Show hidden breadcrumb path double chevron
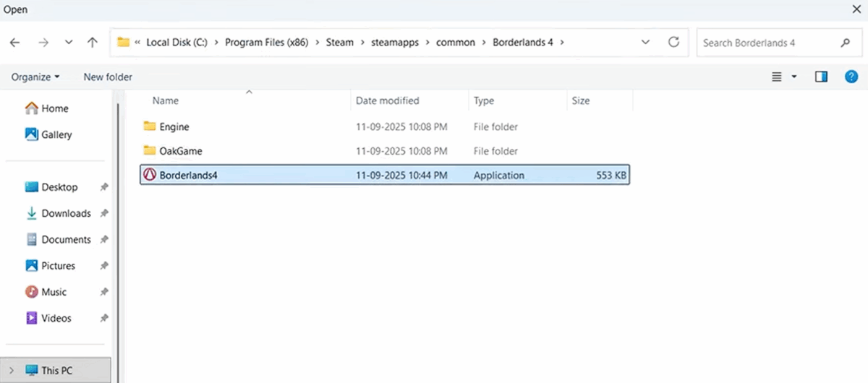868x383 pixels. 137,43
